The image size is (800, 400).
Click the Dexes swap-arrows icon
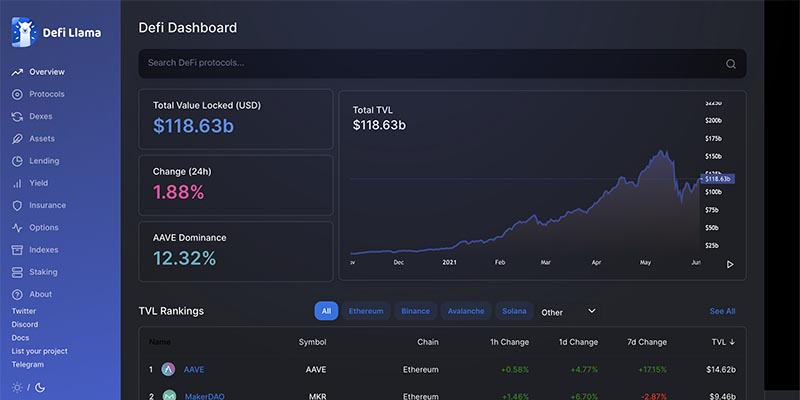pyautogui.click(x=17, y=116)
